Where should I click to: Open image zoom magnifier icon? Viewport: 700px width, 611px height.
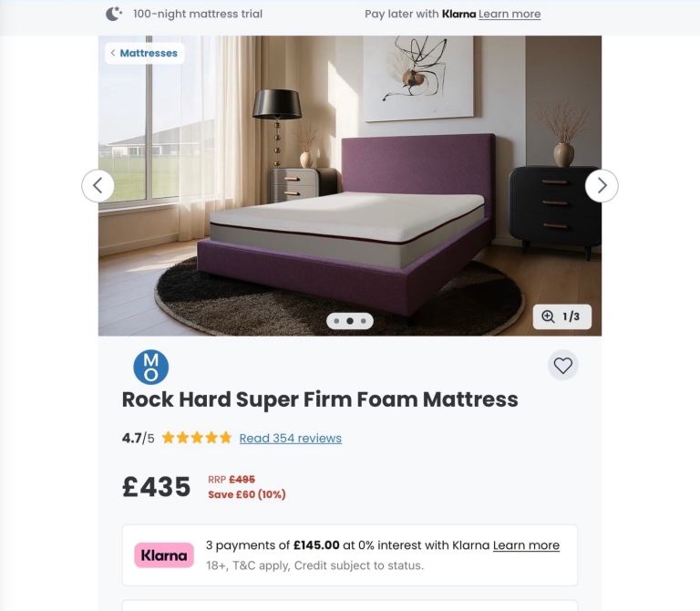click(548, 316)
